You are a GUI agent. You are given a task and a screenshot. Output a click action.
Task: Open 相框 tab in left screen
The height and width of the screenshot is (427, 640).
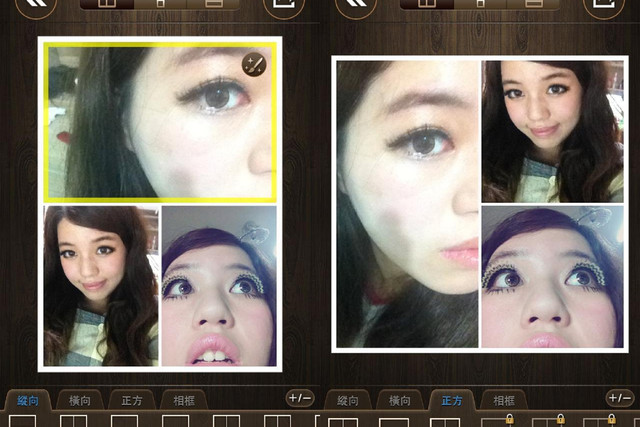pyautogui.click(x=184, y=400)
